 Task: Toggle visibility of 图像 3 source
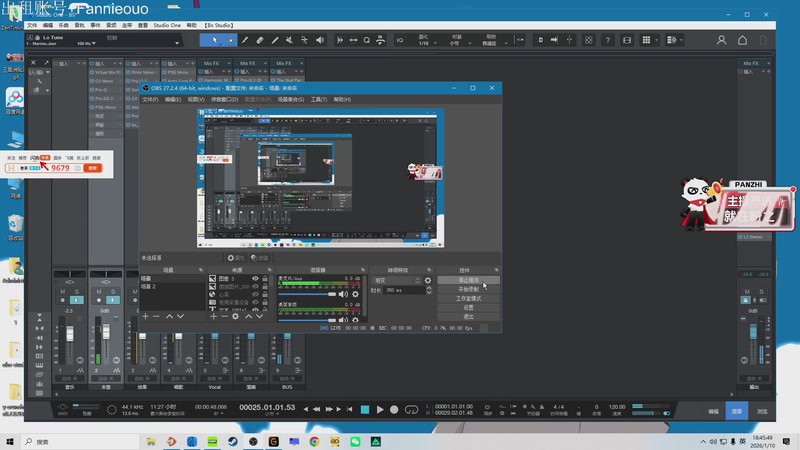point(255,280)
